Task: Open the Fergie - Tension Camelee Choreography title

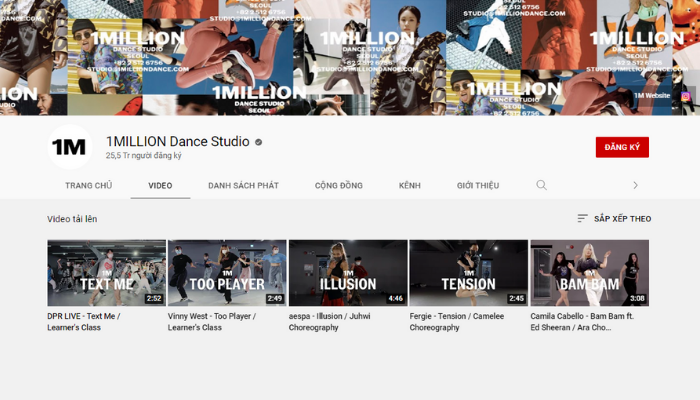Action: (457, 321)
